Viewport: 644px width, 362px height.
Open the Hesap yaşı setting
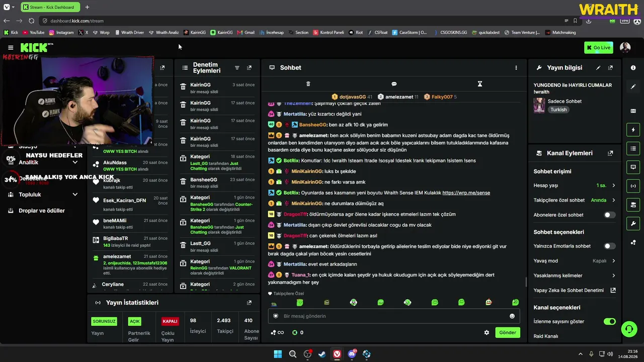[574, 186]
